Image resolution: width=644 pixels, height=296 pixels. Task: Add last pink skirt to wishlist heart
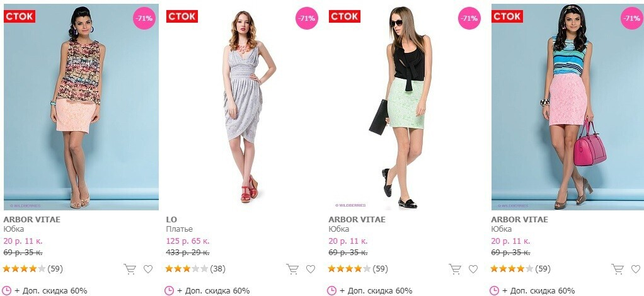point(636,269)
